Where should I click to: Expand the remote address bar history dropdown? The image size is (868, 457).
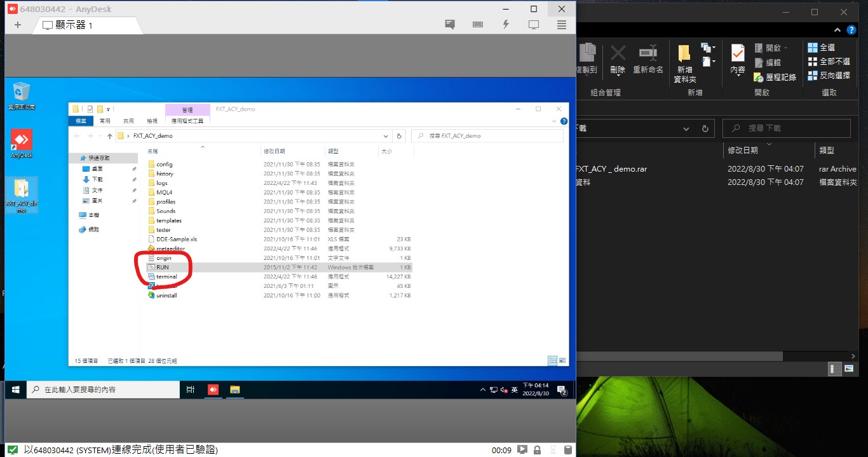pos(386,135)
